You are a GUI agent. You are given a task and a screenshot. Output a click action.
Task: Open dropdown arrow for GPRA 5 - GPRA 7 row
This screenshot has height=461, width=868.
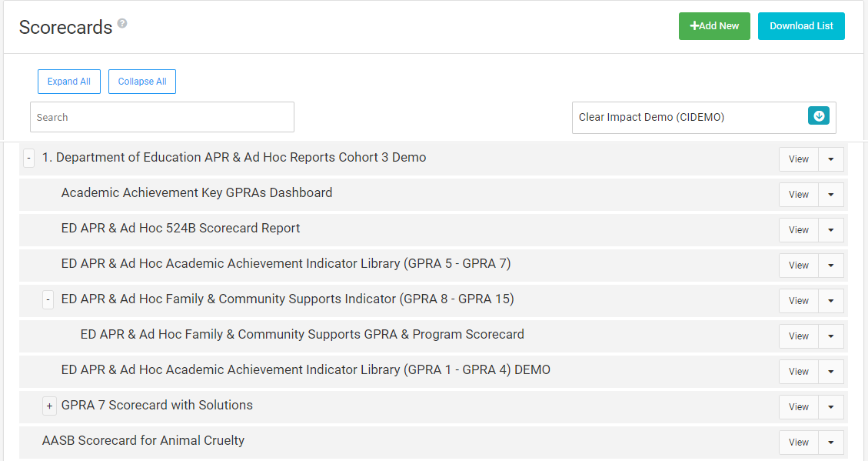click(831, 266)
